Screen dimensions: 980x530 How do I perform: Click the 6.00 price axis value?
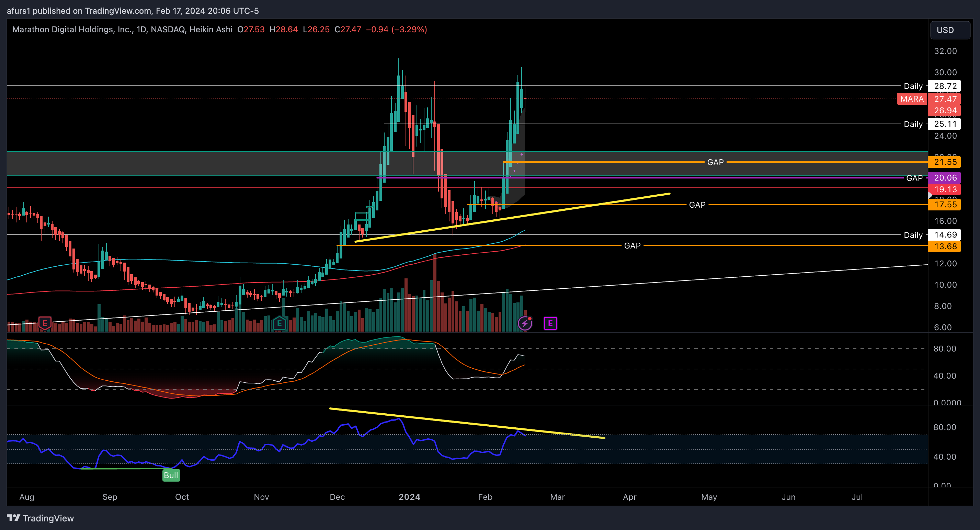pyautogui.click(x=943, y=327)
